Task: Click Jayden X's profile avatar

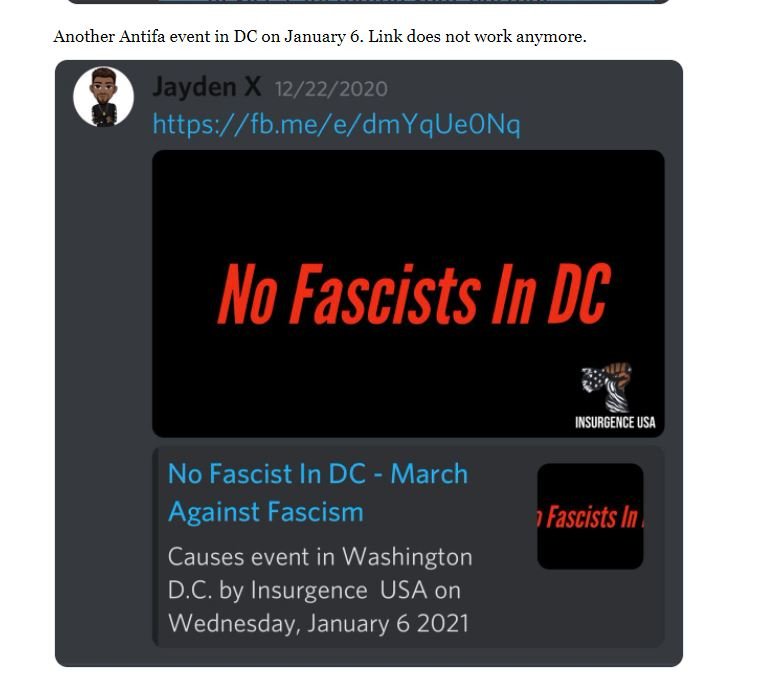Action: 103,97
